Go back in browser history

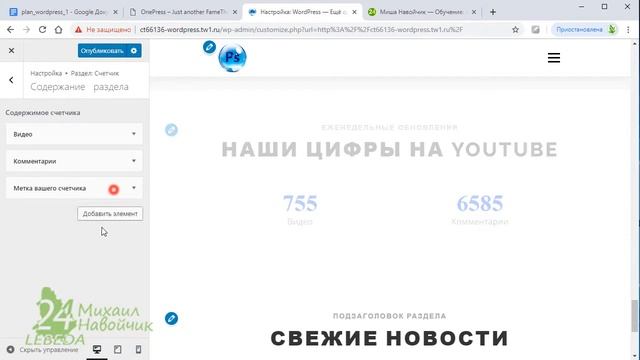pyautogui.click(x=11, y=29)
